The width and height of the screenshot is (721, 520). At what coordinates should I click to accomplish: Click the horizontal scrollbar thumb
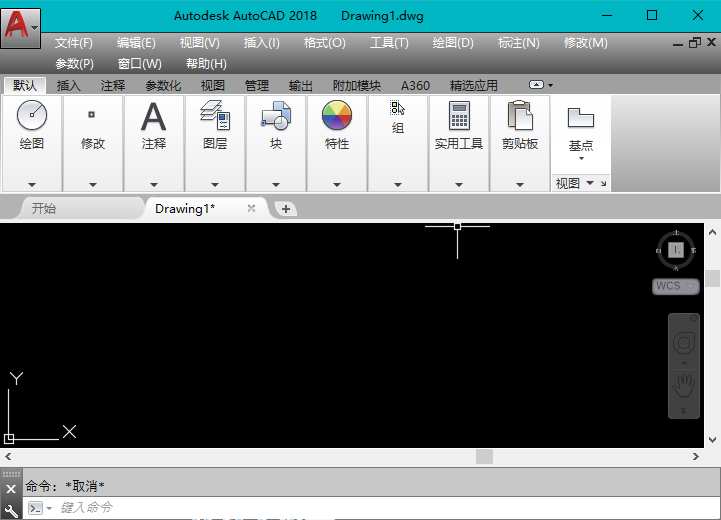click(484, 457)
